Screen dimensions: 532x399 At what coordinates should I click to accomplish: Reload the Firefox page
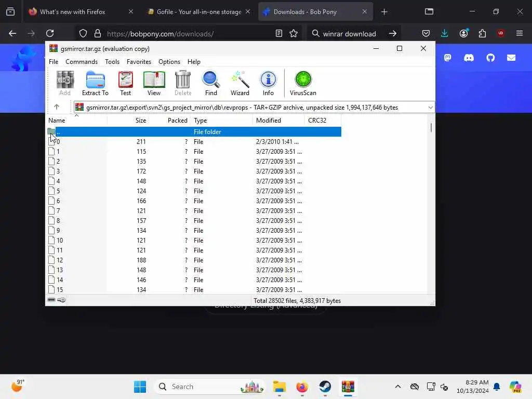[50, 33]
